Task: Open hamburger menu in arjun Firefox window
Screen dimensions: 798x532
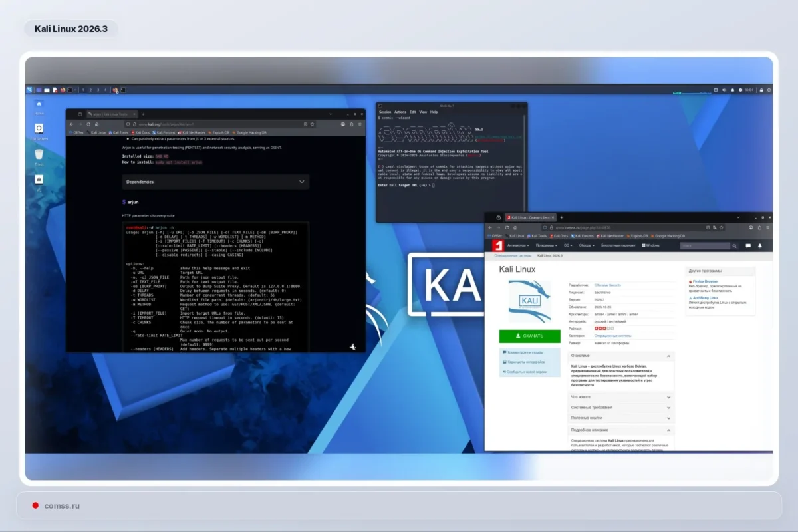Action: 360,124
